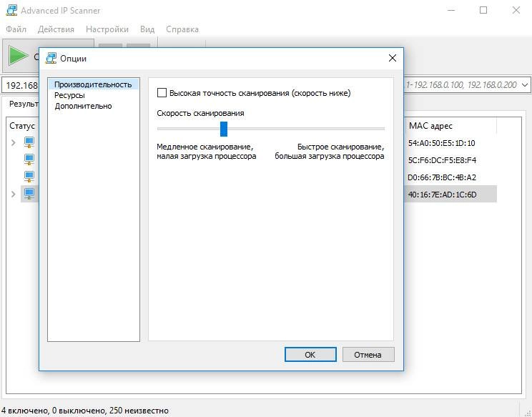This screenshot has width=532, height=417.
Task: Open the Вид menu
Action: pyautogui.click(x=147, y=29)
